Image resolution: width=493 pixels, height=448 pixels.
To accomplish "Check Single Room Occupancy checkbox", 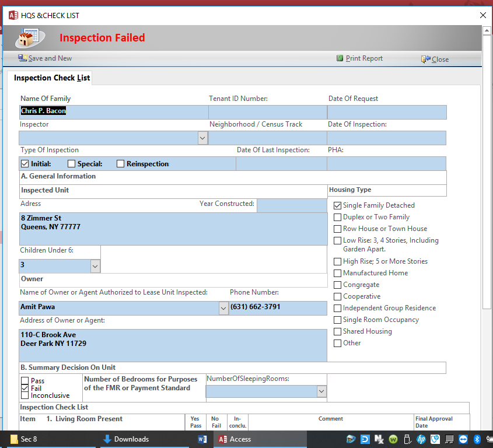I will tap(337, 320).
